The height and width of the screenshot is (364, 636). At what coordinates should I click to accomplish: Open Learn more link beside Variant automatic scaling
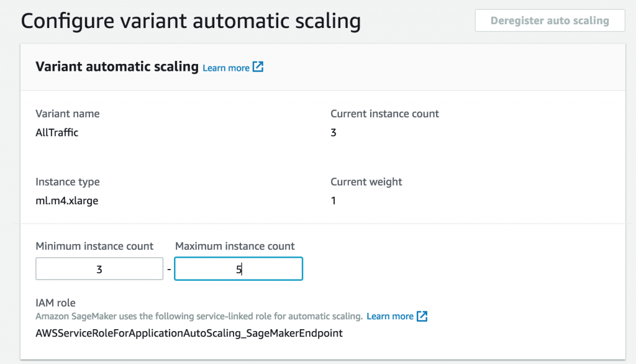point(226,68)
